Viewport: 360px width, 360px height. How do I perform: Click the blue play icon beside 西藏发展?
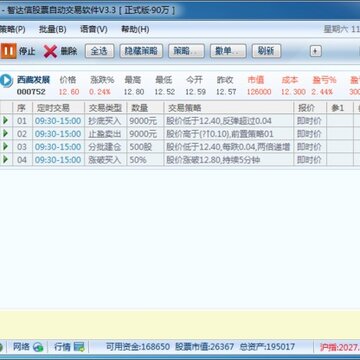pos(6,80)
